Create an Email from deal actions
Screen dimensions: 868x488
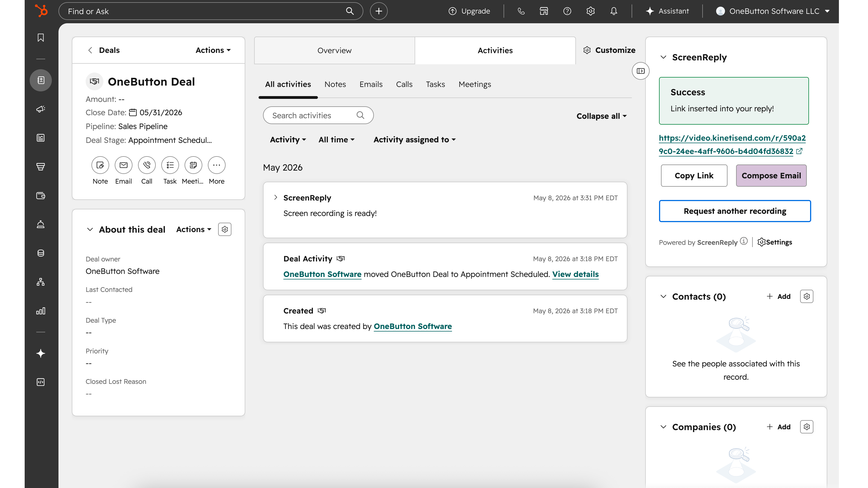[123, 165]
